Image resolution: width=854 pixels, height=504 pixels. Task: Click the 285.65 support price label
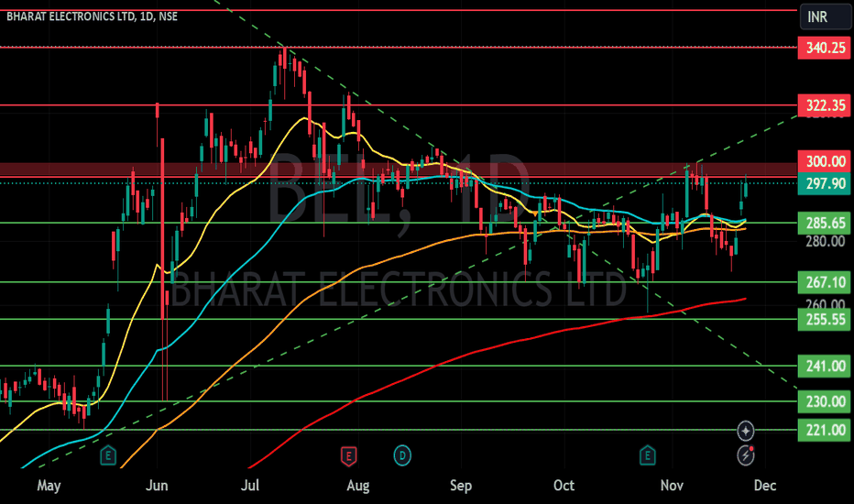coord(824,223)
